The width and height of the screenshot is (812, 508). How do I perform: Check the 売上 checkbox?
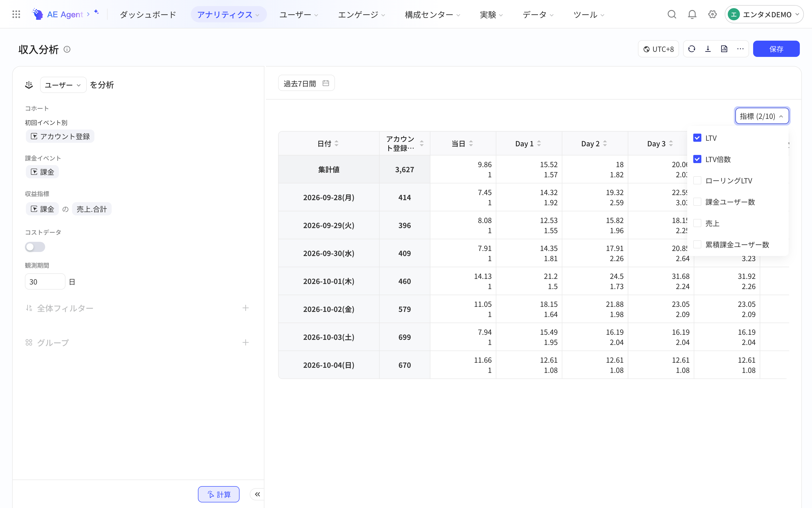pos(697,223)
